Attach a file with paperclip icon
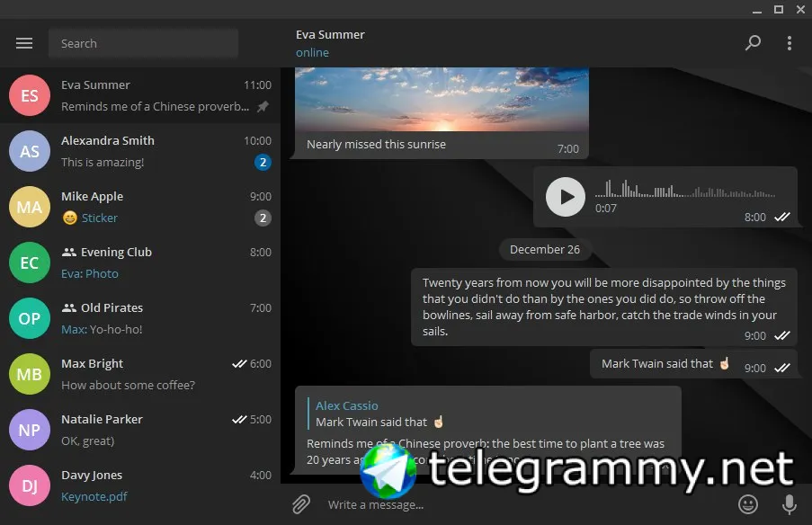This screenshot has width=812, height=525. [301, 504]
